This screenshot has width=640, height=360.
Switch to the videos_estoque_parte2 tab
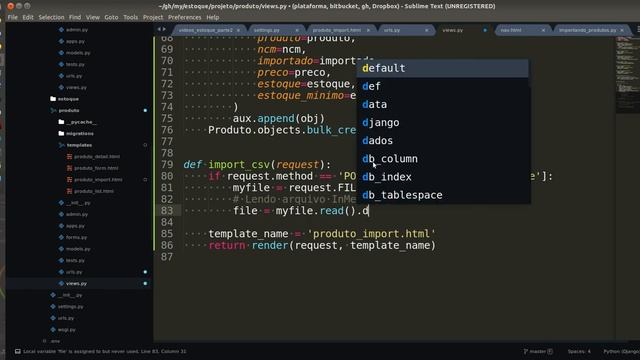pyautogui.click(x=205, y=30)
